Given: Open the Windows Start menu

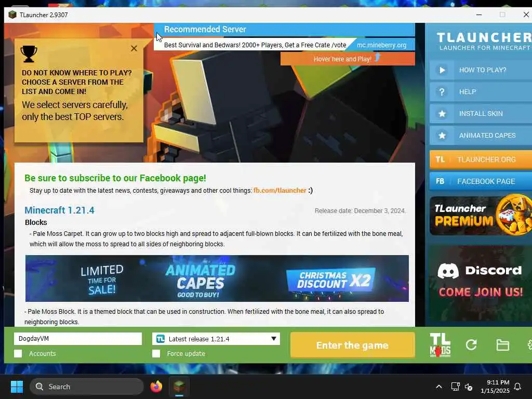Looking at the screenshot, I should point(17,387).
